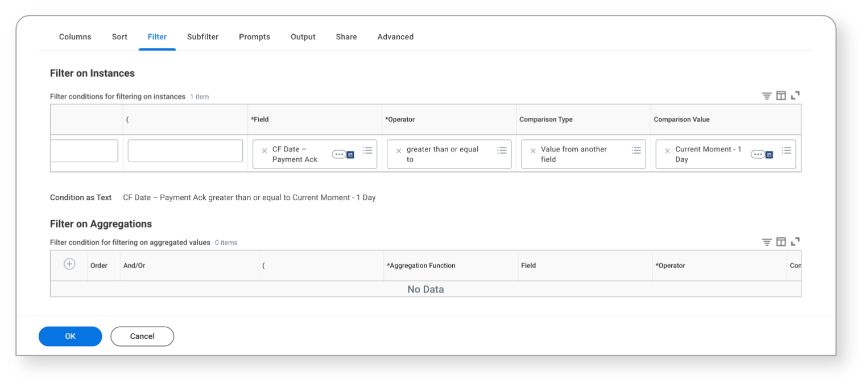This screenshot has height=387, width=868.
Task: Open the Comparison Type prompt list icon
Action: (636, 150)
